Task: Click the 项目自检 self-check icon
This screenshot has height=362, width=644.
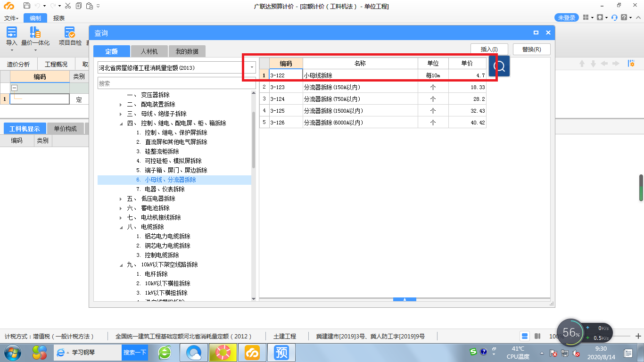Action: pyautogui.click(x=70, y=32)
